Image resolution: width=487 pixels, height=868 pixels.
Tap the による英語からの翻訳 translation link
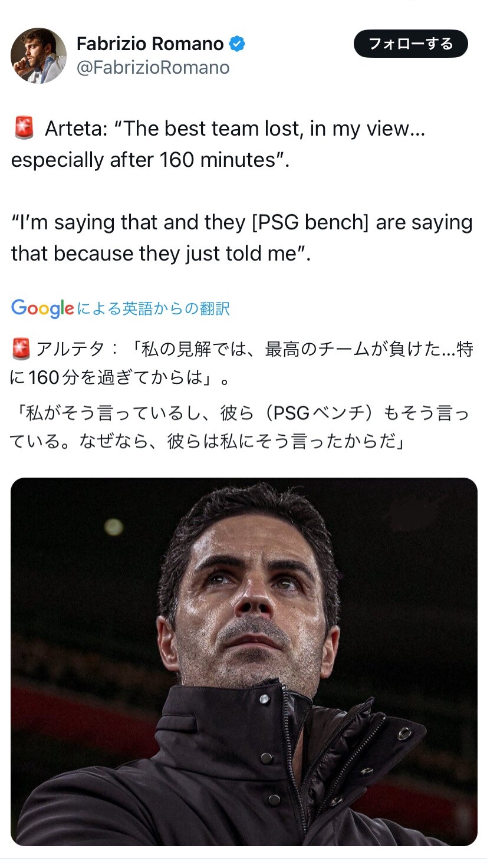tap(153, 308)
